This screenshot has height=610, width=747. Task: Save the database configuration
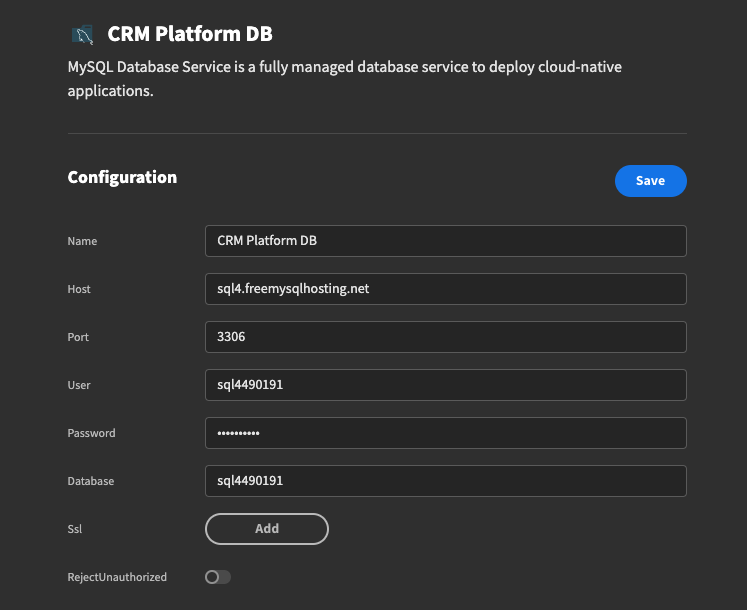pyautogui.click(x=650, y=181)
